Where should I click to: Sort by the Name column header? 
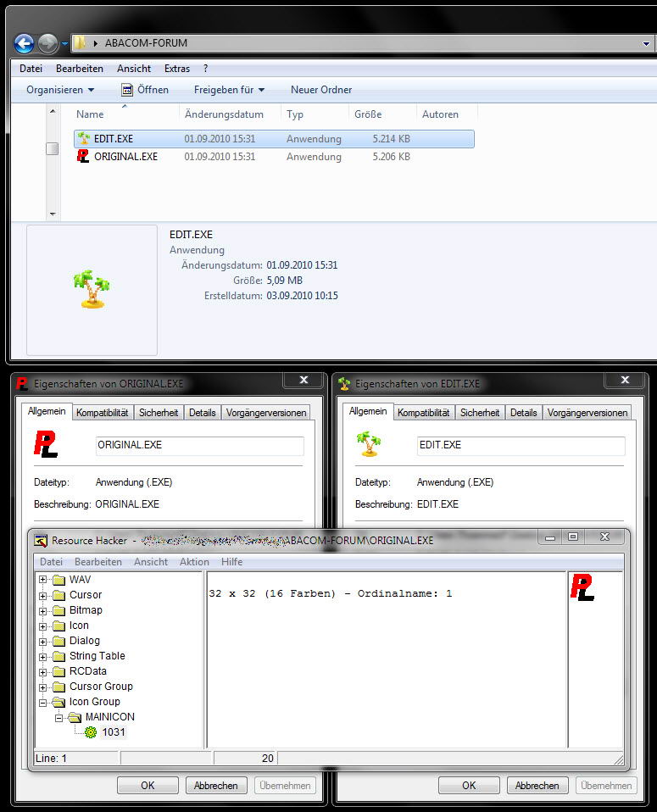90,114
